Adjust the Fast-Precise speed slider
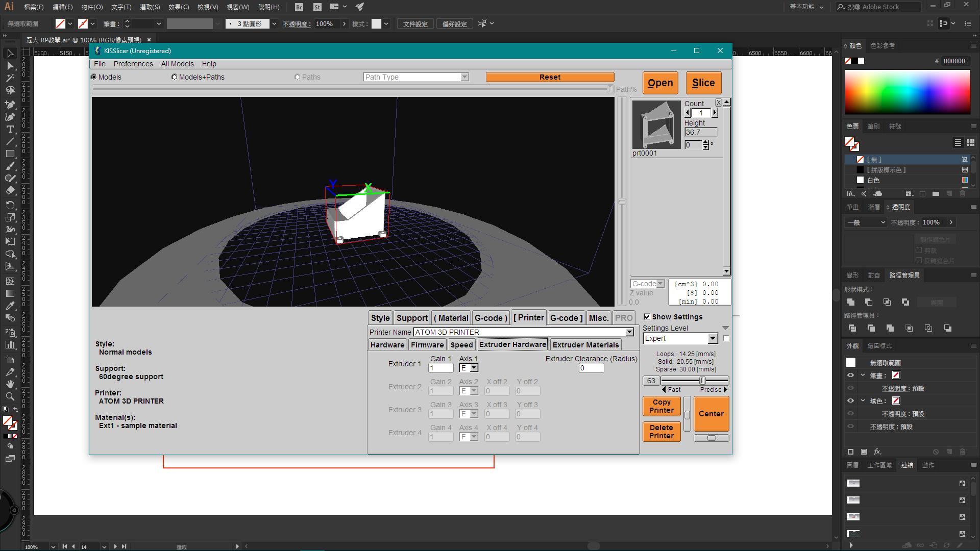 pyautogui.click(x=702, y=381)
